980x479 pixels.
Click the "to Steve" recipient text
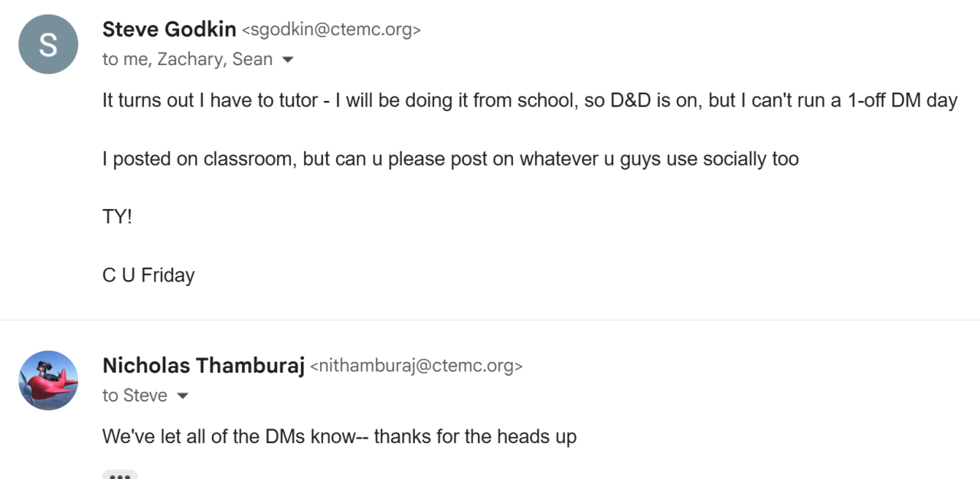(x=135, y=396)
